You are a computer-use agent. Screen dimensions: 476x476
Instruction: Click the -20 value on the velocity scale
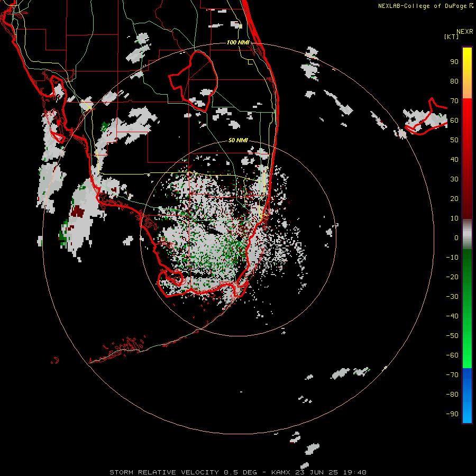(452, 277)
